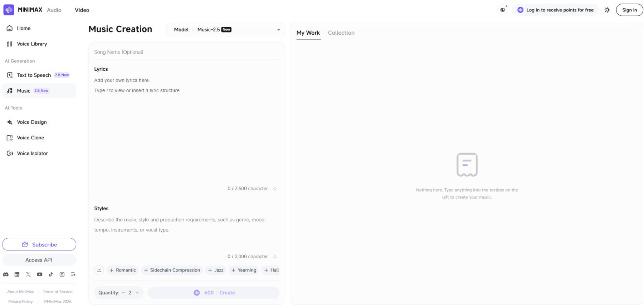Image resolution: width=644 pixels, height=308 pixels.
Task: Open the TikTok social icon
Action: [51, 274]
